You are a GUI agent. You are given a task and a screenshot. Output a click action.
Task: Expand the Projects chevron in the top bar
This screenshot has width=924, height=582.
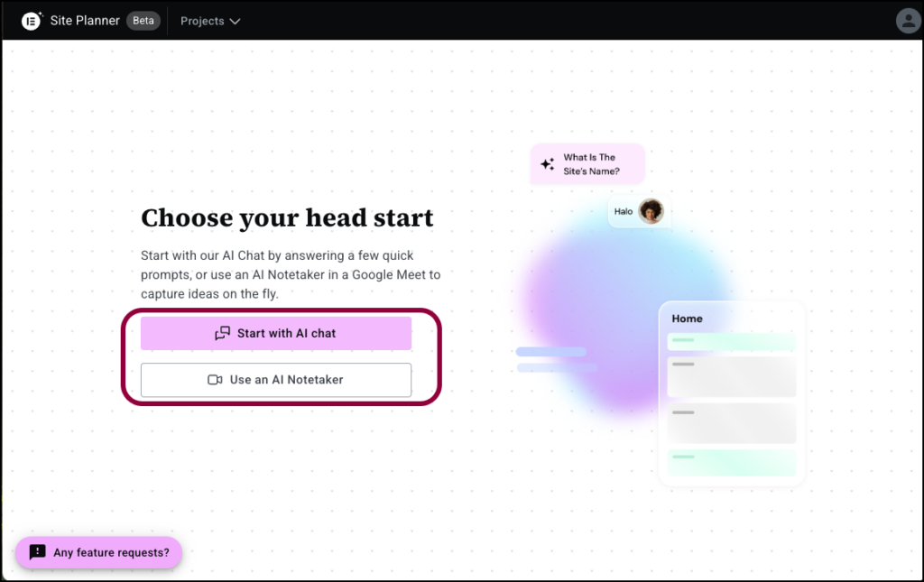234,21
